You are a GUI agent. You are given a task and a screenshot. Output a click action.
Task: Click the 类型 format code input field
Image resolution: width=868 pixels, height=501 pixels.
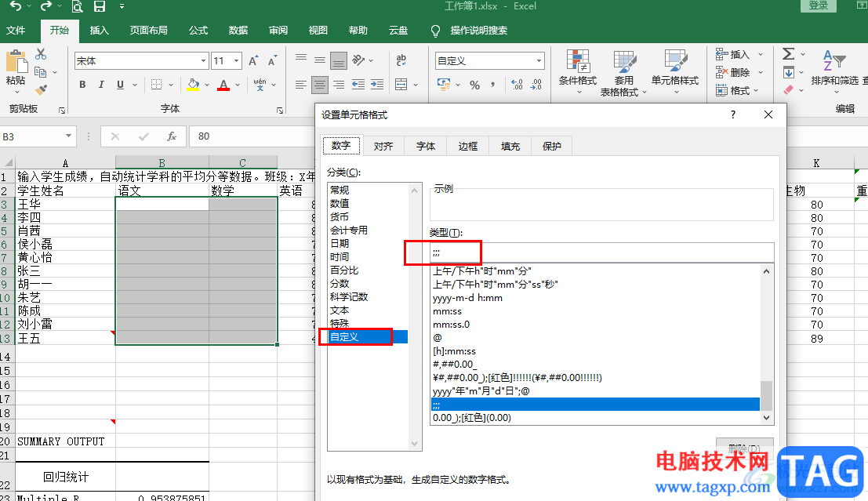601,252
